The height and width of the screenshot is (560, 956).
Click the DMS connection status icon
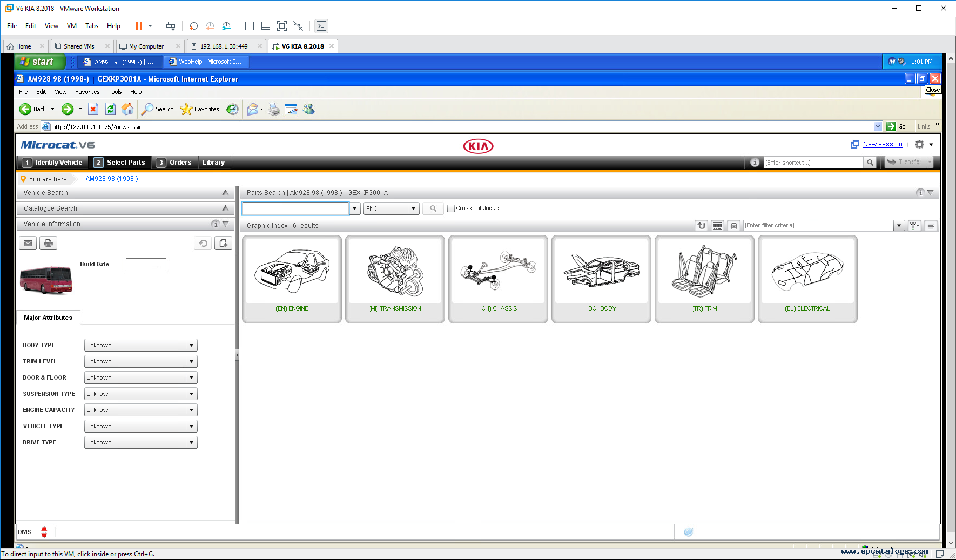44,532
